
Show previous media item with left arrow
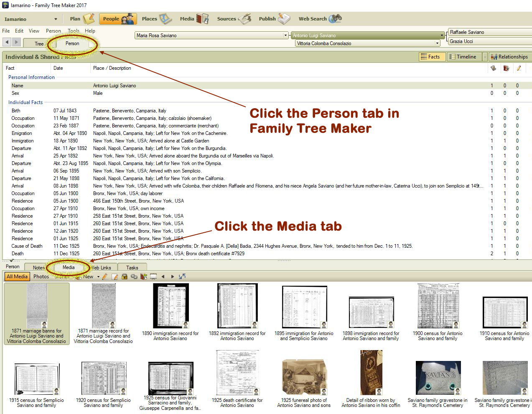163,277
